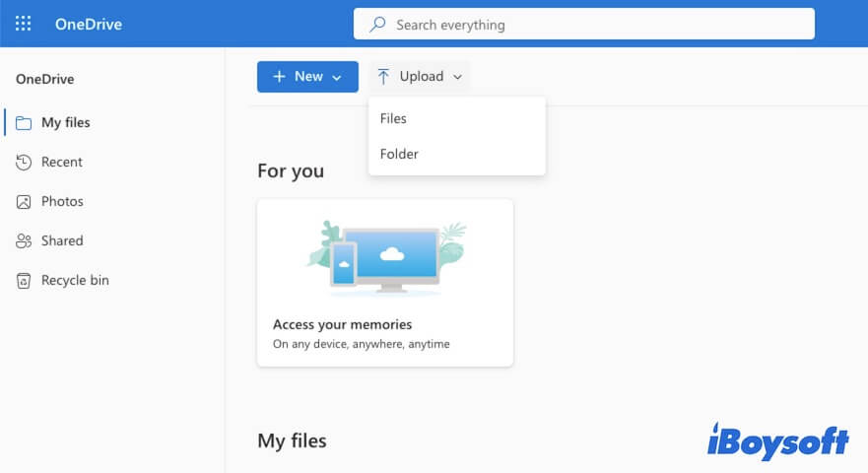Click the Recycle bin trash icon
868x473 pixels.
pos(24,281)
